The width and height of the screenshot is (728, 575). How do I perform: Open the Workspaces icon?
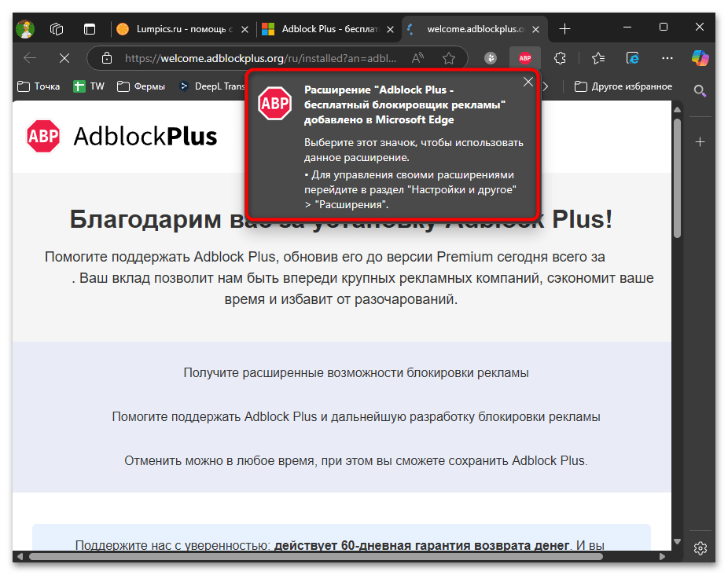[x=56, y=29]
